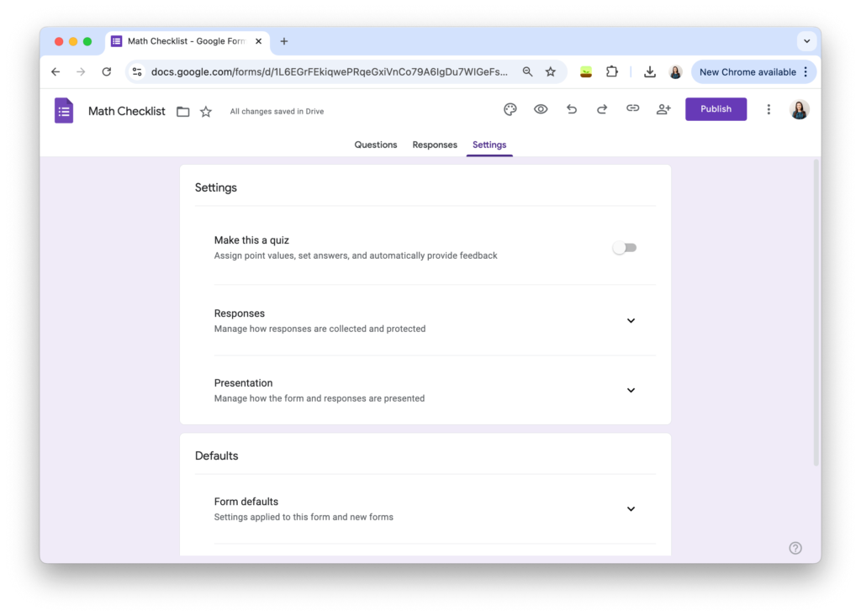Expand the Form defaults section
The height and width of the screenshot is (616, 861).
(x=631, y=508)
